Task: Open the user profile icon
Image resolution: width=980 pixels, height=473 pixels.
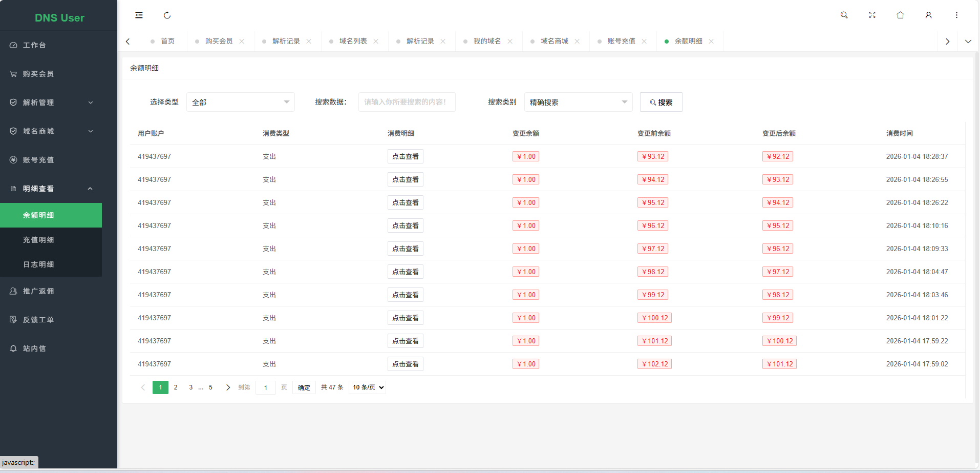Action: tap(928, 15)
